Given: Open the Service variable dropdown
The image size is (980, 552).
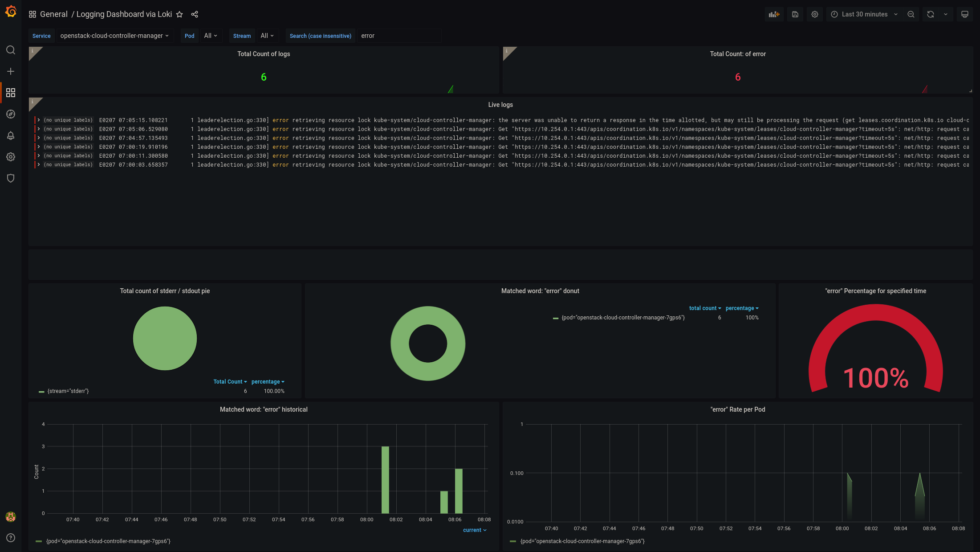Looking at the screenshot, I should coord(114,36).
